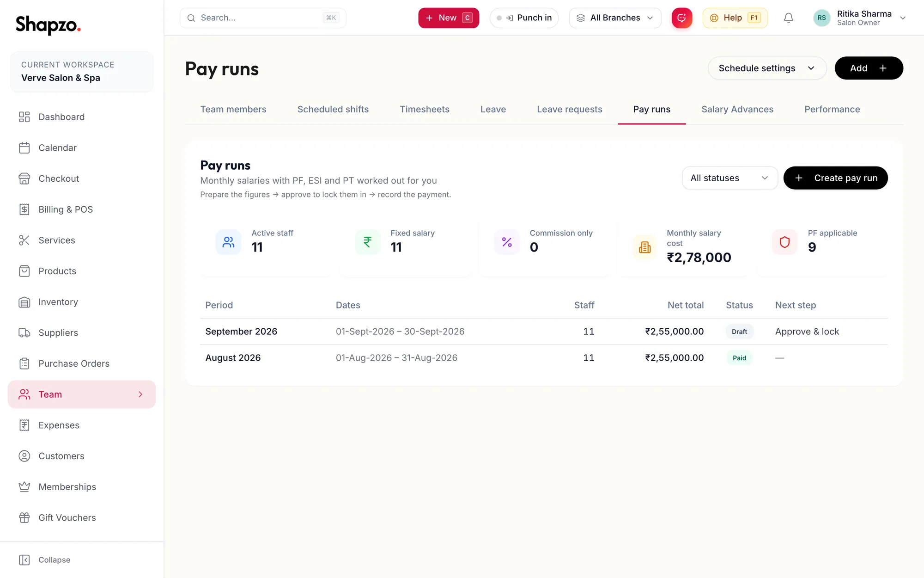The height and width of the screenshot is (578, 924).
Task: Open Products in the sidebar
Action: [x=82, y=271]
